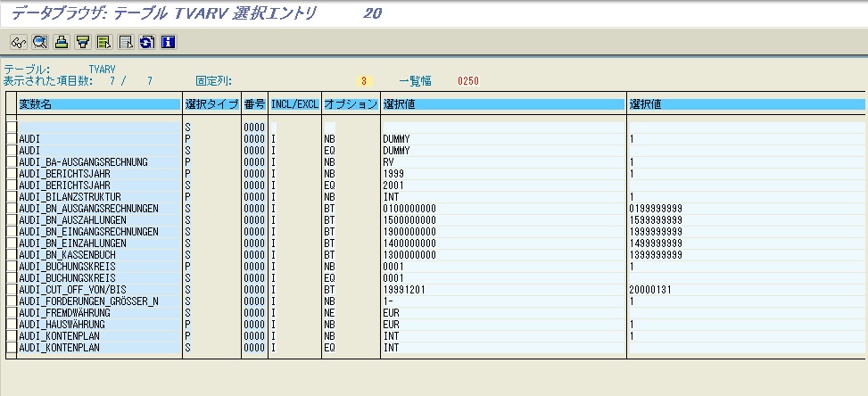
Task: Click the Display (glasses) toolbar icon
Action: click(18, 41)
